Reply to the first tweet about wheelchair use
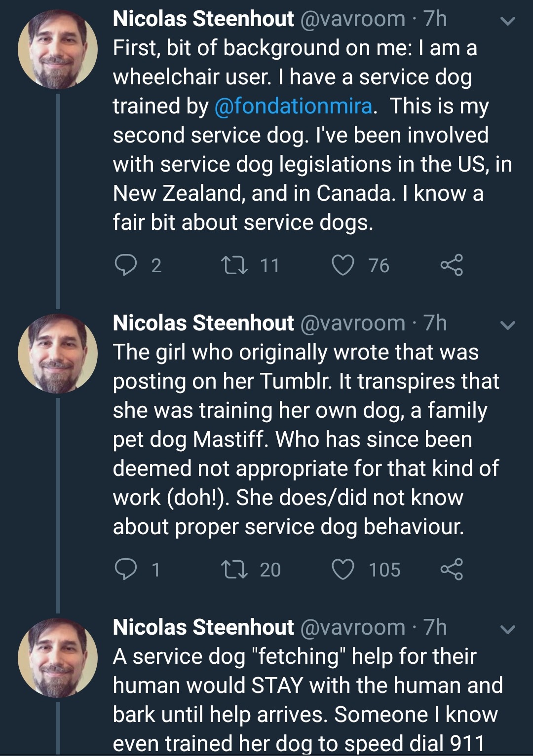This screenshot has height=756, width=533. click(x=125, y=265)
